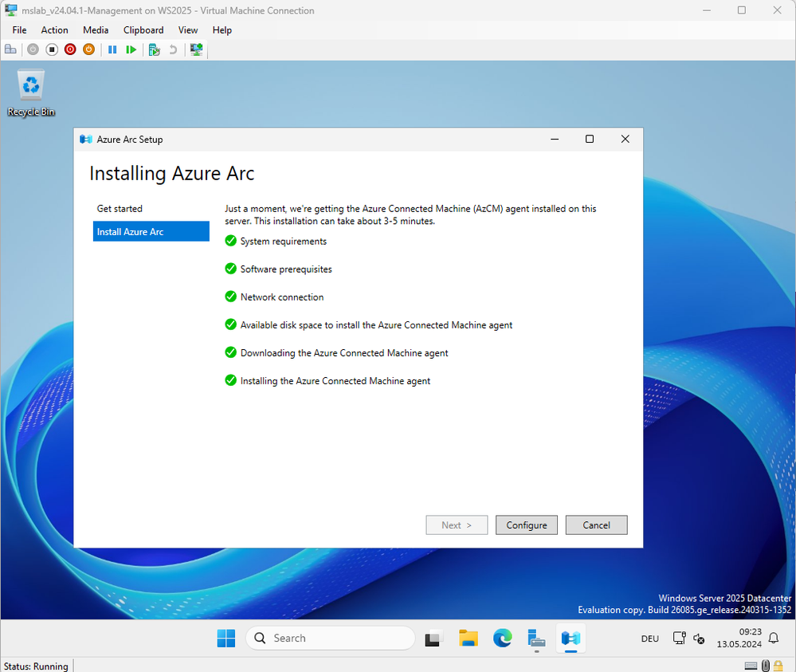Select the Azure Arc Setup taskbar icon
Screen dimensions: 796x672
[x=571, y=638]
